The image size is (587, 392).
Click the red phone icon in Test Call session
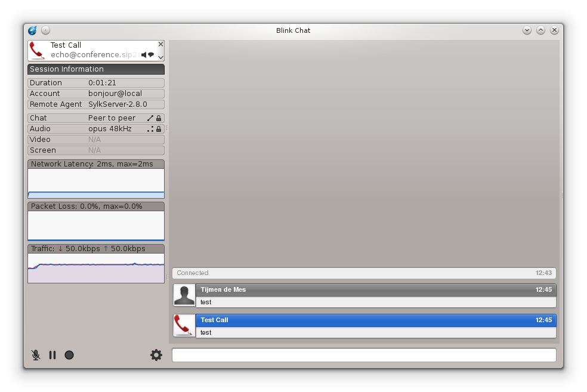tap(37, 51)
